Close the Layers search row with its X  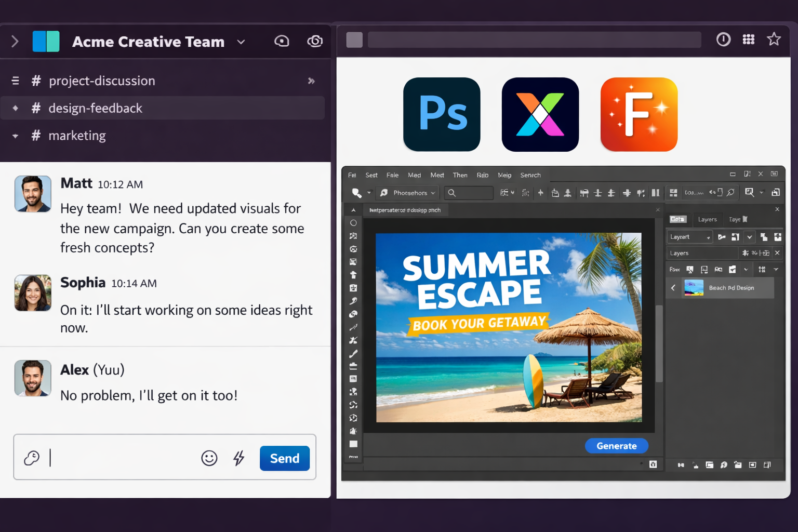pos(777,253)
